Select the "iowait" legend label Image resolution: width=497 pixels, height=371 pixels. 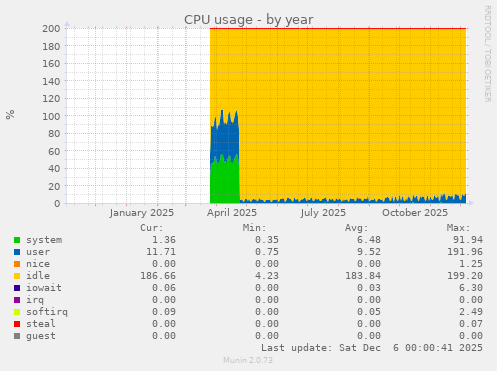[x=44, y=288]
